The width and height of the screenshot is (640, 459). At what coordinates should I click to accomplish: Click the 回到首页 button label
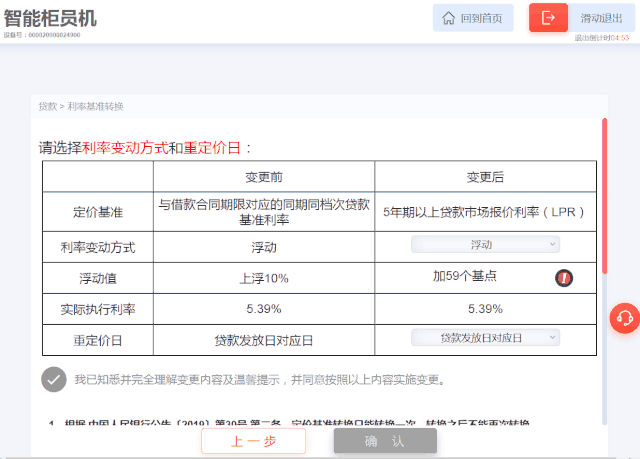pyautogui.click(x=481, y=18)
